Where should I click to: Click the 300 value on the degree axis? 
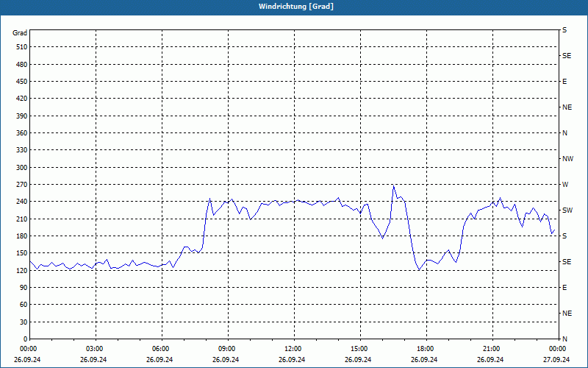point(22,167)
